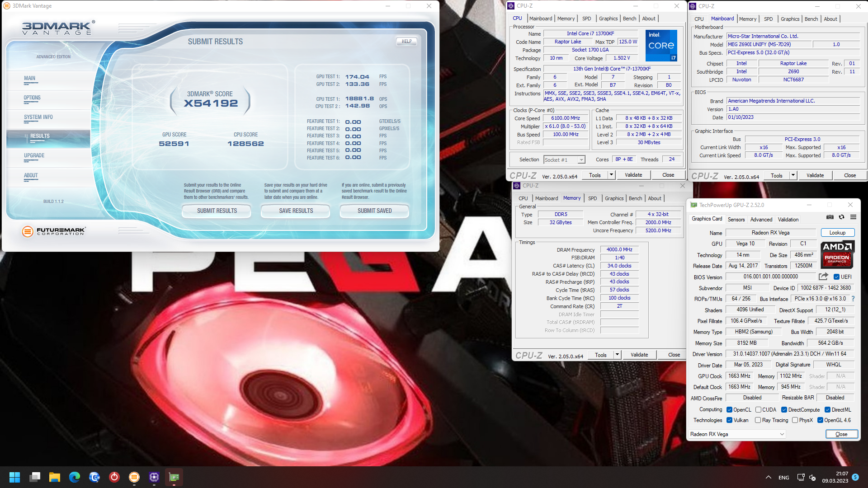
Task: Open Task View from the taskbar
Action: 35,477
